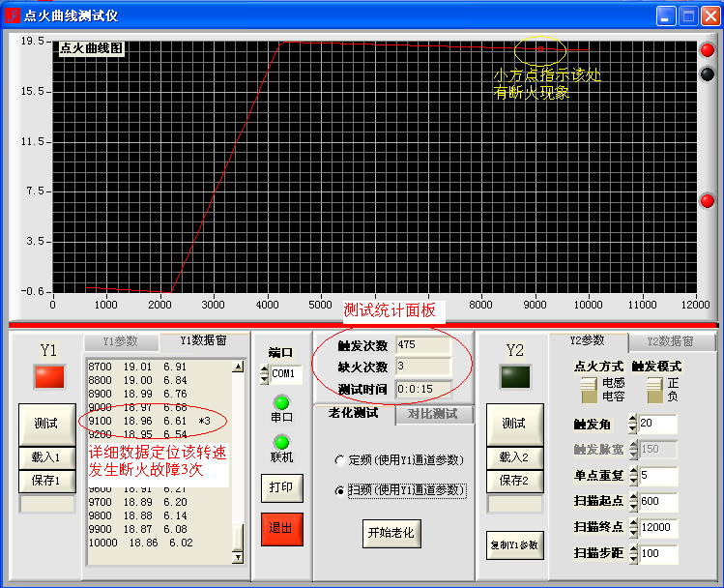Open the 老化测试 tab

tap(354, 413)
